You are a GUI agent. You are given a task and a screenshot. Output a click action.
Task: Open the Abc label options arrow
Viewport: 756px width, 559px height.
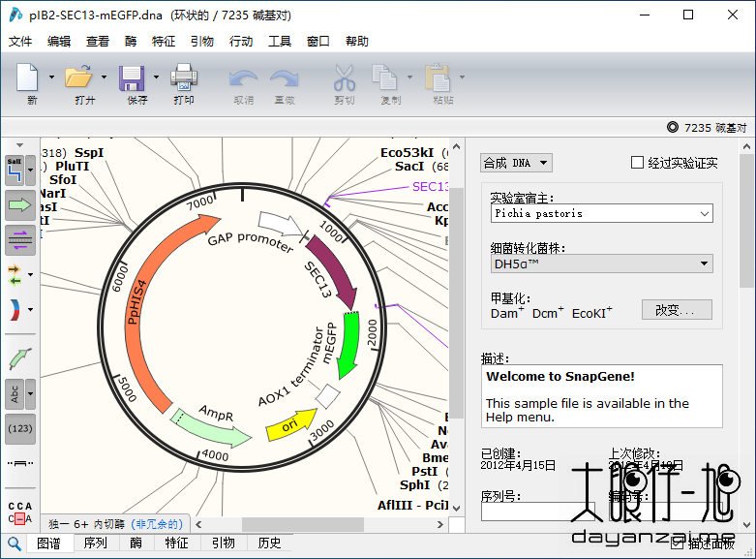point(31,394)
